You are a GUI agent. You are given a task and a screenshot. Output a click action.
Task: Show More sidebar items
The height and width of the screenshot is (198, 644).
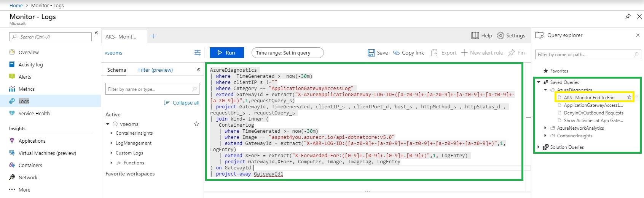24,190
